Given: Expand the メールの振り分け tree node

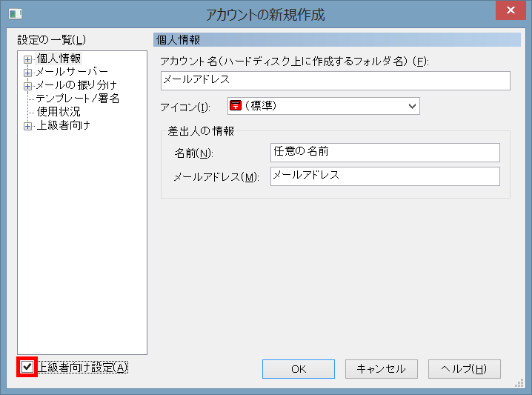Looking at the screenshot, I should (28, 86).
